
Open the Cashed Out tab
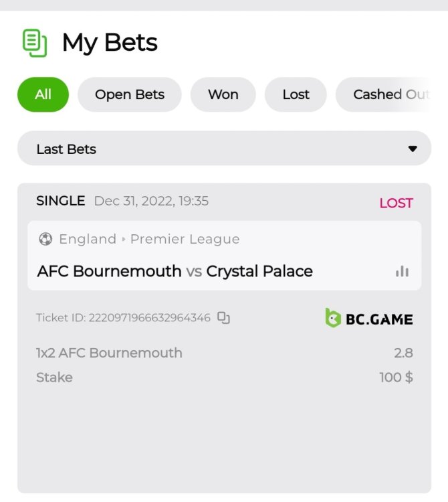390,94
